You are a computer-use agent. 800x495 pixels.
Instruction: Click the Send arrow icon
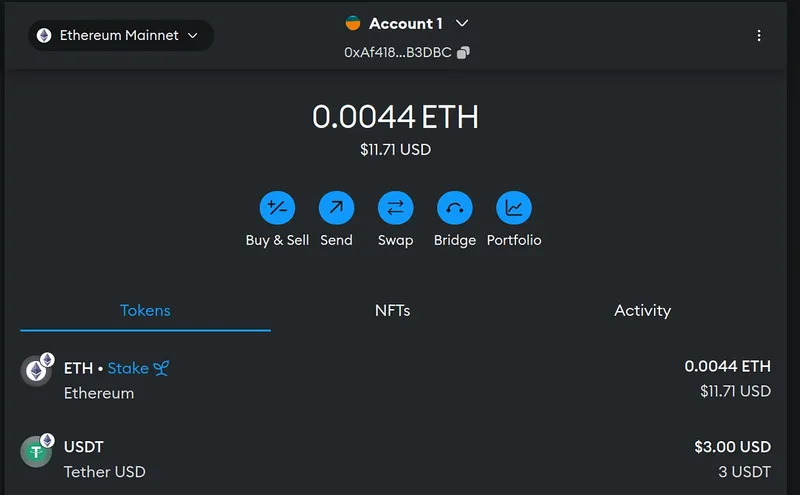coord(336,208)
